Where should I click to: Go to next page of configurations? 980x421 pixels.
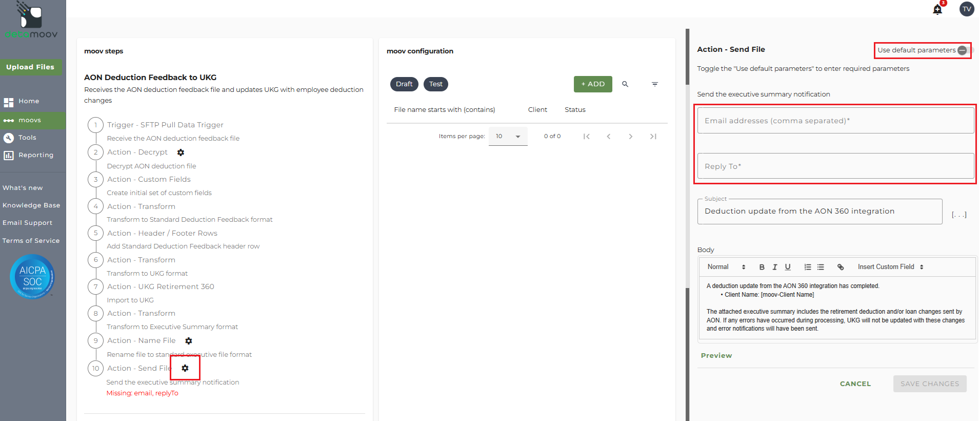pyautogui.click(x=631, y=137)
